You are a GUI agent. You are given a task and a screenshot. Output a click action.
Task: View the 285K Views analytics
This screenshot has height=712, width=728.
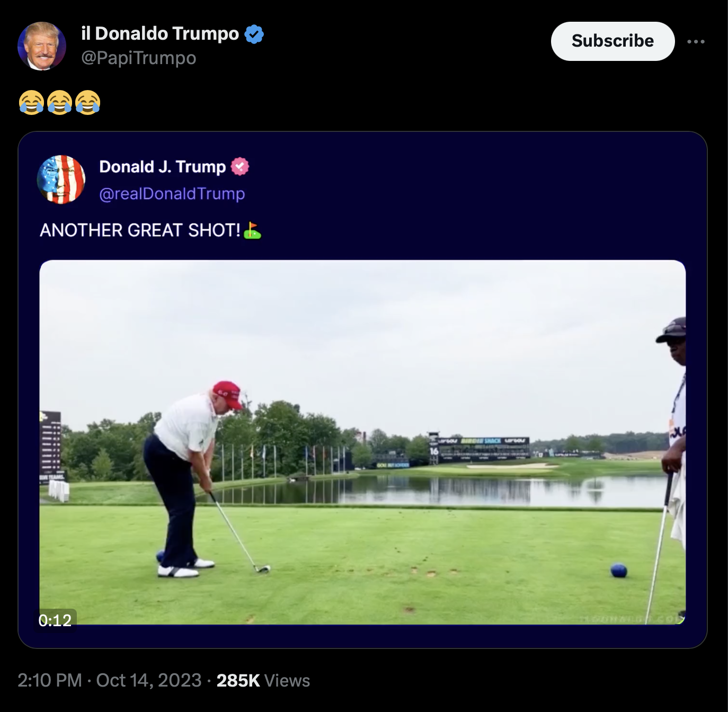coord(263,680)
